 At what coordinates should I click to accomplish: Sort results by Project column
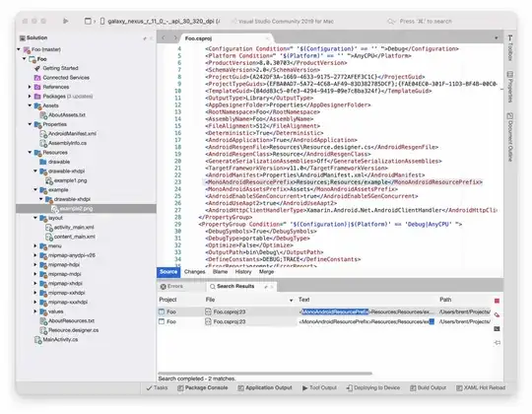[167, 300]
